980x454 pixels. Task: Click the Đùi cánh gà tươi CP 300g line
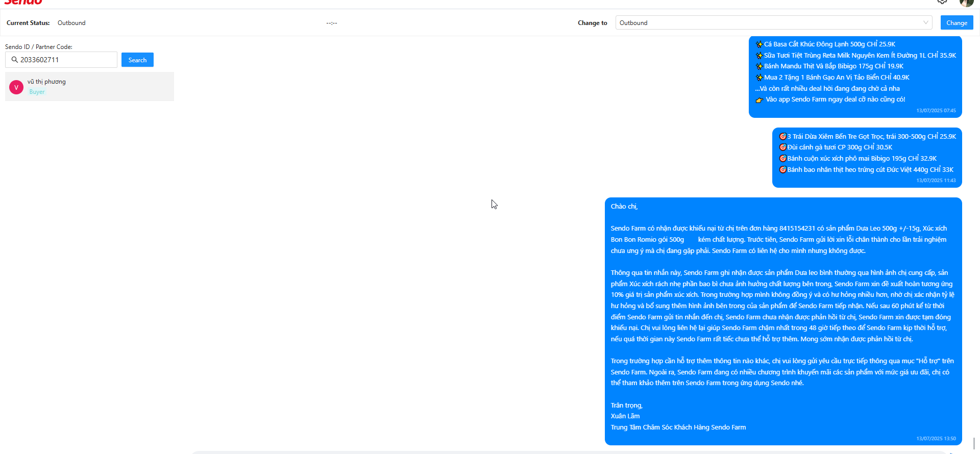(836, 147)
